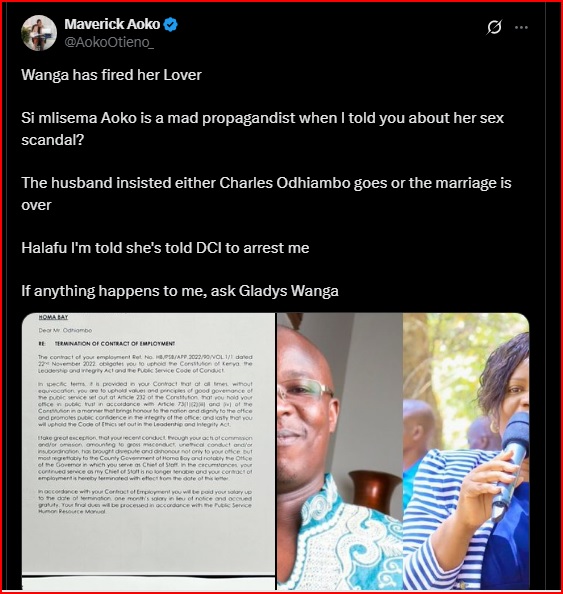The width and height of the screenshot is (563, 594).
Task: Click the Maverick Aoko display name
Action: 112,24
